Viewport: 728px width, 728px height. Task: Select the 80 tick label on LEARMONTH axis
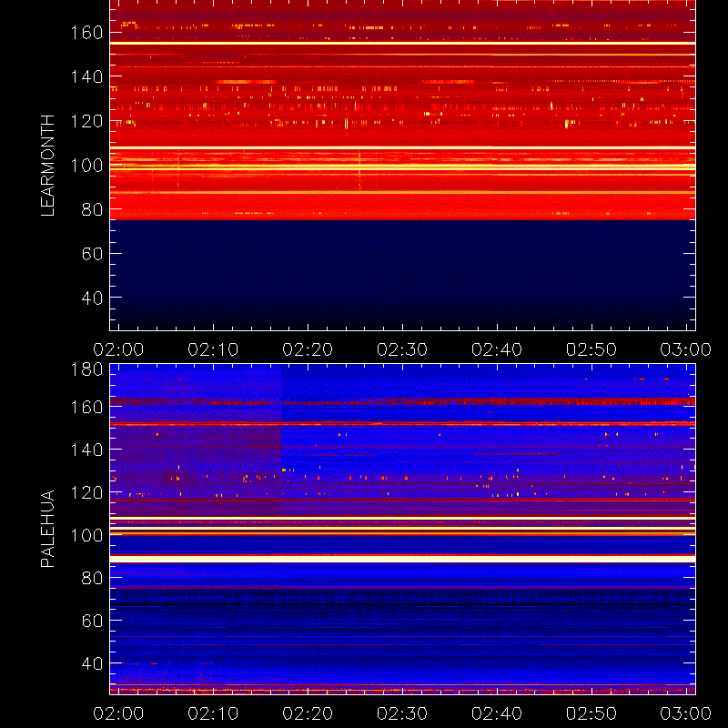92,209
